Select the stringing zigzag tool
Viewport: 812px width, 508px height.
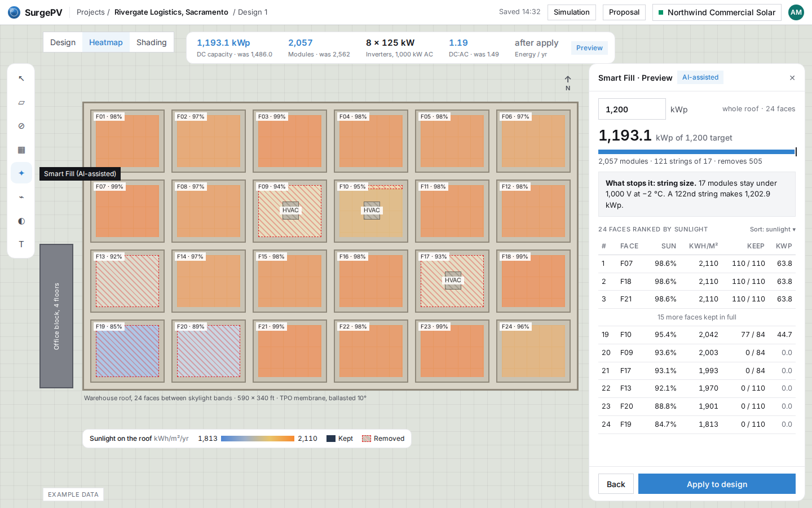(21, 197)
